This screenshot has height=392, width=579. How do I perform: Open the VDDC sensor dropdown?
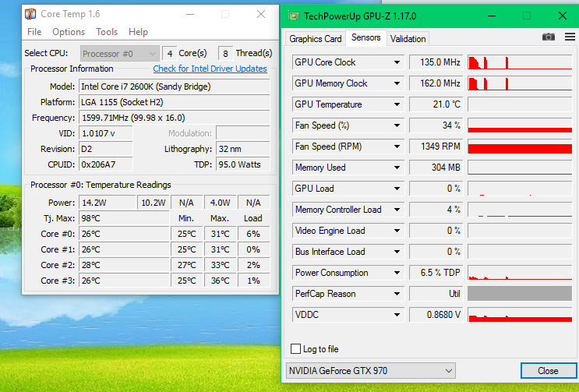click(x=397, y=315)
